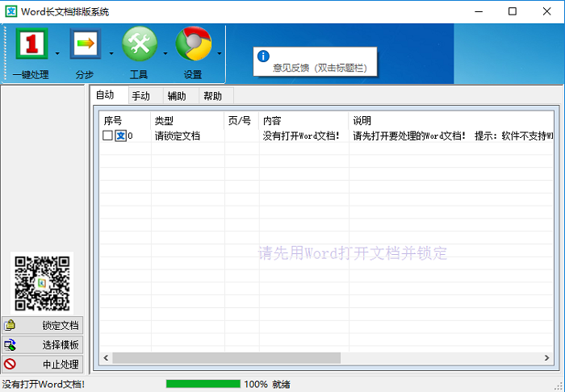Viewport: 565px width, 392px height.
Task: Click the green progress bar
Action: tap(203, 384)
